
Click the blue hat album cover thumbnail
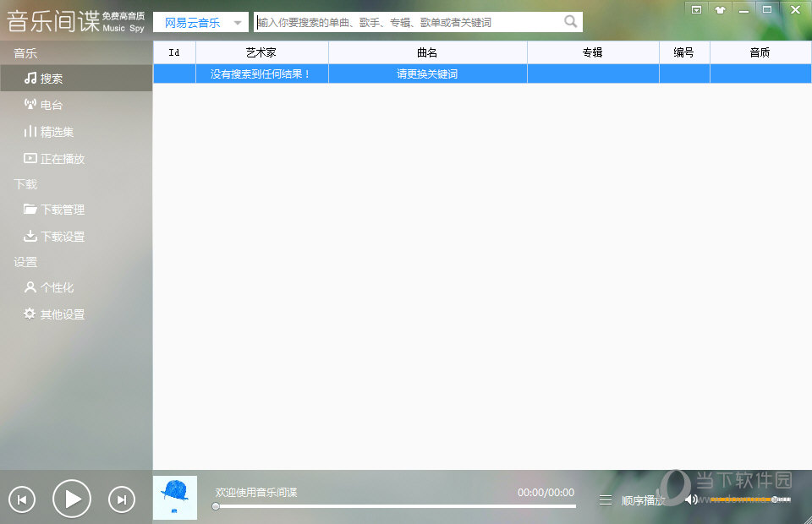(175, 498)
